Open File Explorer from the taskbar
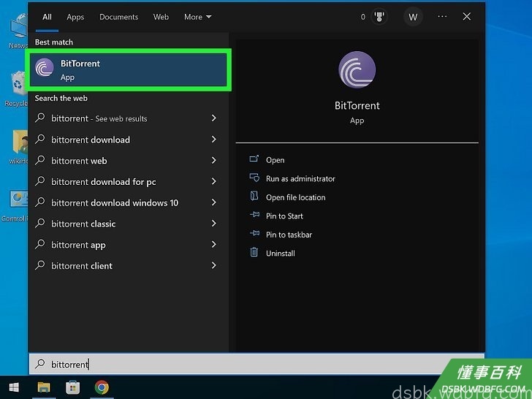 [44, 387]
